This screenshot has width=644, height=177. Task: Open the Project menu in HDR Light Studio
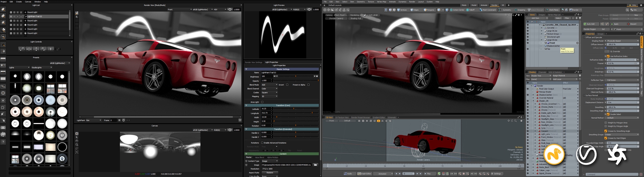4,2
